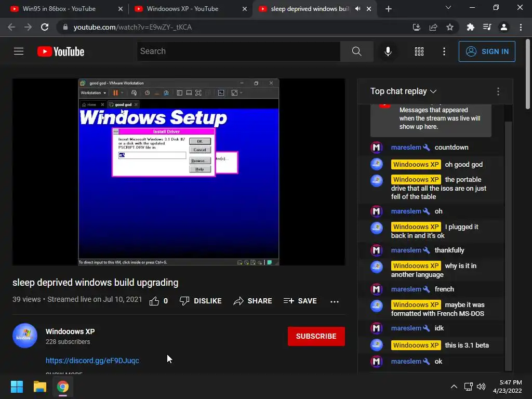Click the chat message 'this is 3.1 beta'
532x399 pixels.
tap(467, 345)
